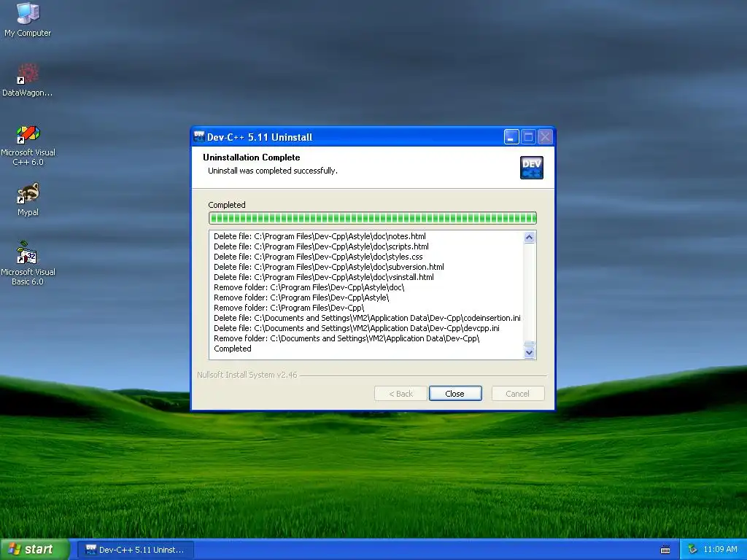Select Microsoft Visual Basic 6.0 shortcut

click(x=28, y=263)
